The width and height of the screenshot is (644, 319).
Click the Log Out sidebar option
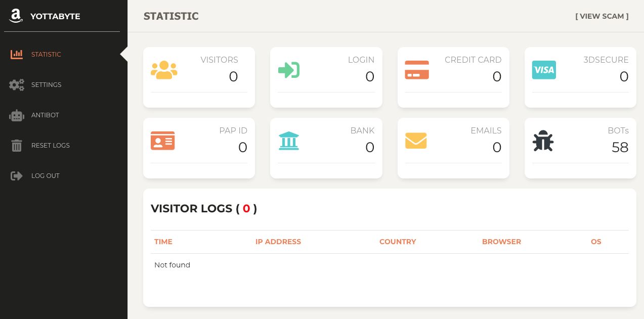tap(46, 176)
